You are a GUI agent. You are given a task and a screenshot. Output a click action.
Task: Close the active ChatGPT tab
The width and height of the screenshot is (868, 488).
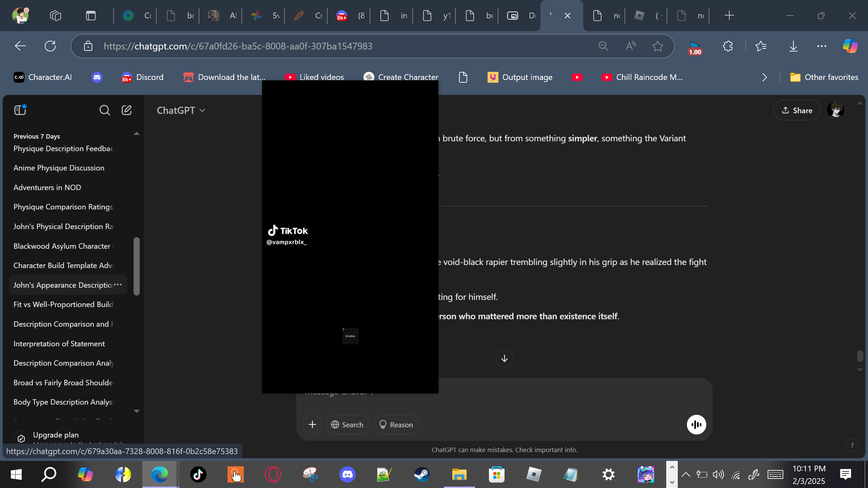pyautogui.click(x=568, y=16)
